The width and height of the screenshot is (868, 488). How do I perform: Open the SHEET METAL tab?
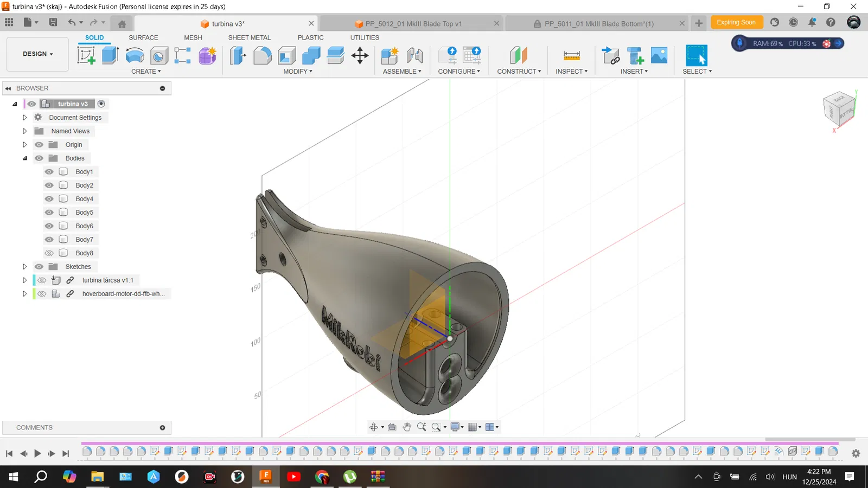point(249,37)
